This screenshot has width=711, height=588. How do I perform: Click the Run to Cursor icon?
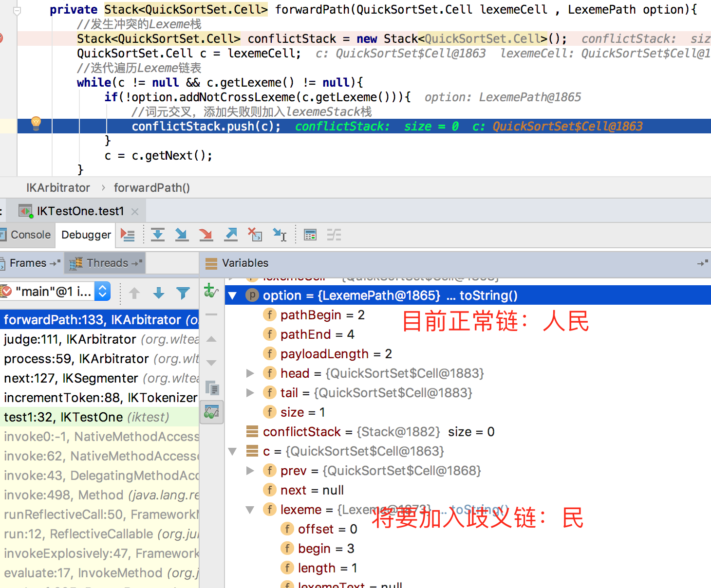280,235
